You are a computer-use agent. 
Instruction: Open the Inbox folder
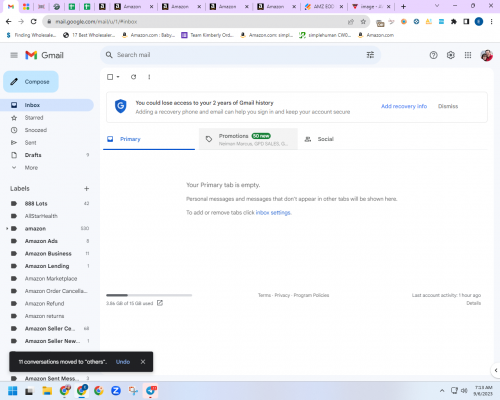[47, 105]
